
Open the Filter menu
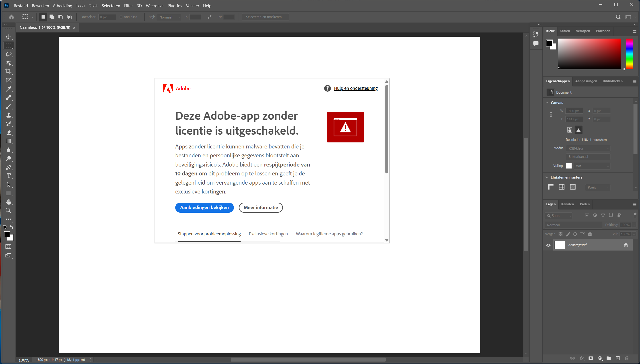coord(128,6)
